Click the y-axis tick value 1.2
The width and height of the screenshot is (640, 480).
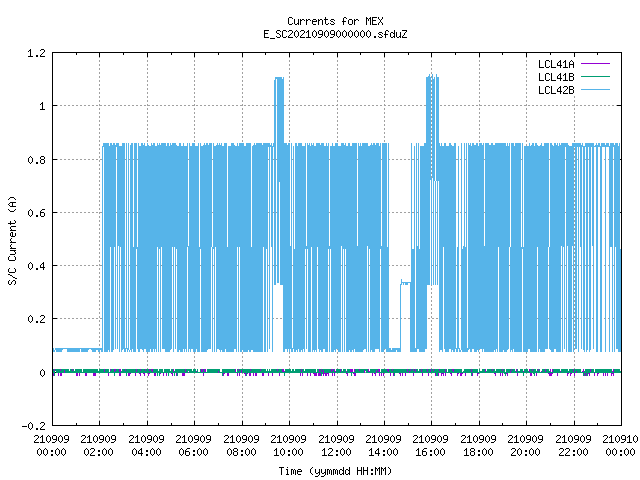(36, 53)
